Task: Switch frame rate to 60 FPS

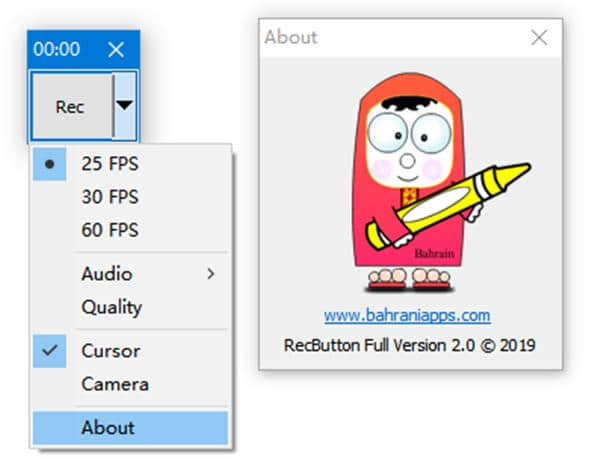Action: pyautogui.click(x=110, y=230)
